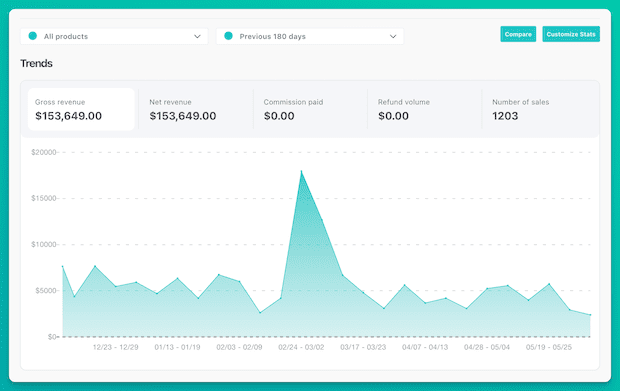Viewport: 620px width, 391px height.
Task: Click the Compare button
Action: click(518, 34)
